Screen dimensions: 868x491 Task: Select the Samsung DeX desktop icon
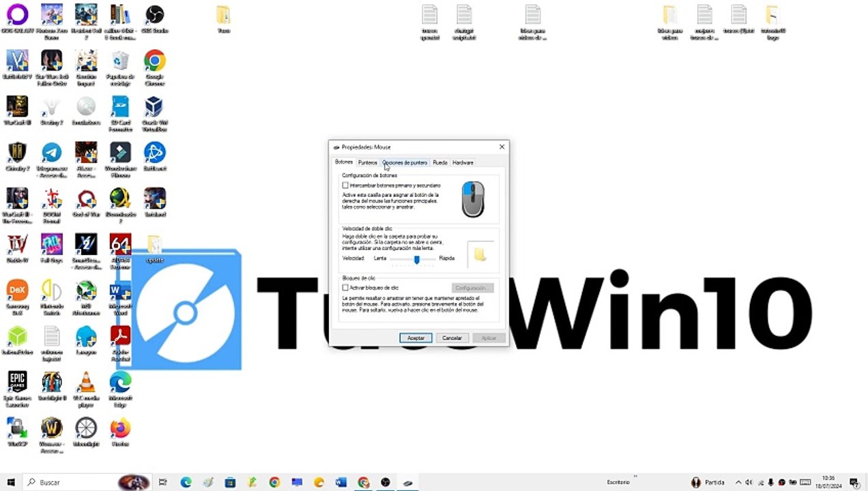[x=17, y=298]
